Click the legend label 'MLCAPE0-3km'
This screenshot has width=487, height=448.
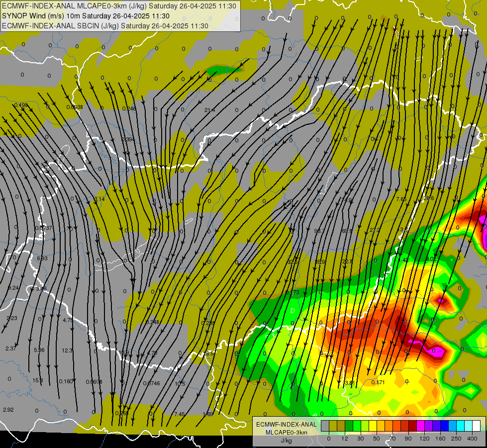tap(287, 432)
